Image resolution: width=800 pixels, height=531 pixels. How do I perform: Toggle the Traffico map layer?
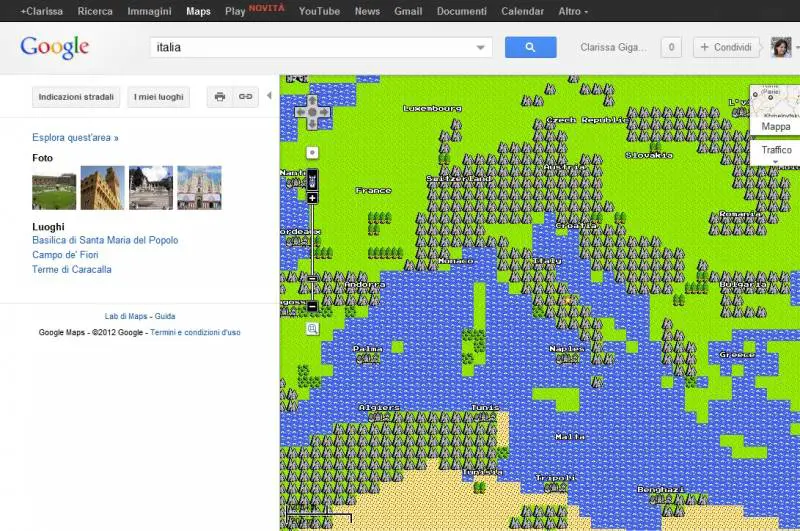[776, 150]
